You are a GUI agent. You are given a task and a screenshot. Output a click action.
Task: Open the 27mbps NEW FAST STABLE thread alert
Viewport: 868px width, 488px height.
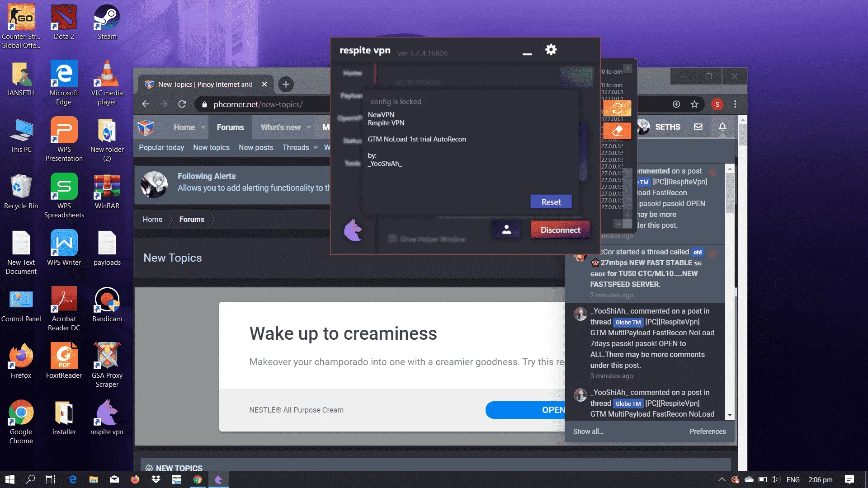646,273
